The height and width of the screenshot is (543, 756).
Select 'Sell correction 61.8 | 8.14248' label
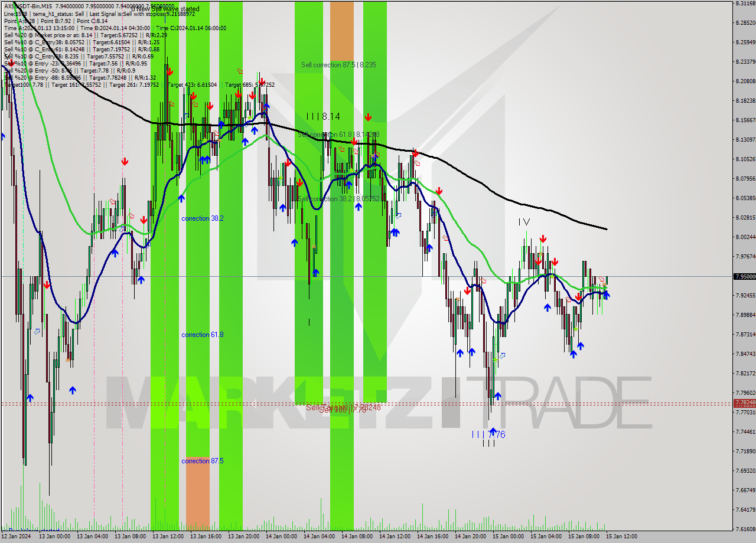[x=338, y=135]
